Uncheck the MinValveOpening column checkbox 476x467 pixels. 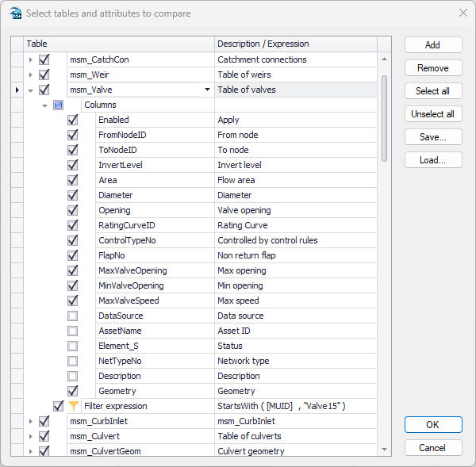pyautogui.click(x=72, y=285)
